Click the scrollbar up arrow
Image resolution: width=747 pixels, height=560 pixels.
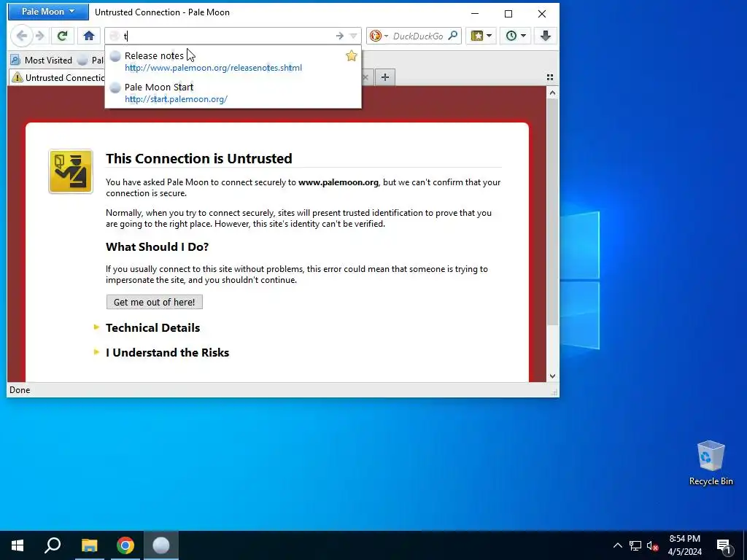point(552,93)
